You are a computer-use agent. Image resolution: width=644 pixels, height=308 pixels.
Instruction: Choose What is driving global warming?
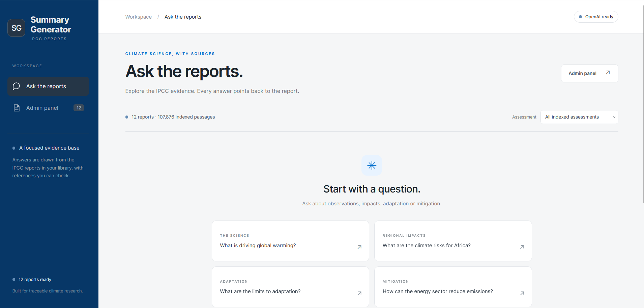(290, 241)
